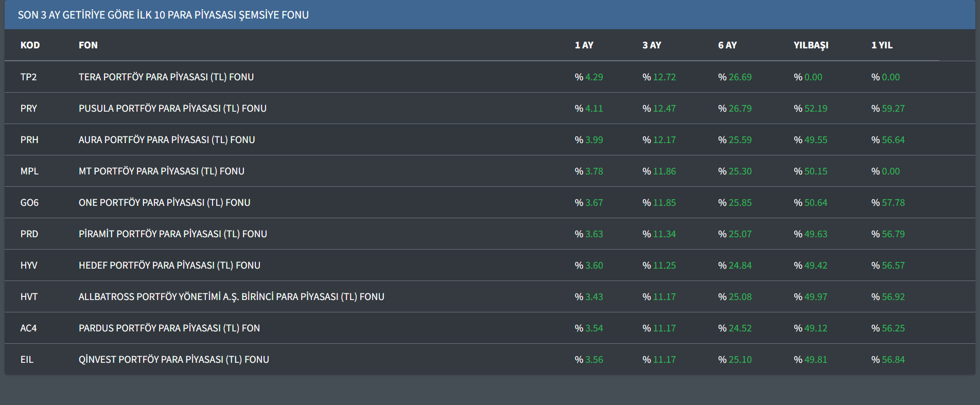Image resolution: width=980 pixels, height=405 pixels.
Task: Select HEDEF PORTFÖY PARA PİYASASI fund
Action: click(169, 266)
